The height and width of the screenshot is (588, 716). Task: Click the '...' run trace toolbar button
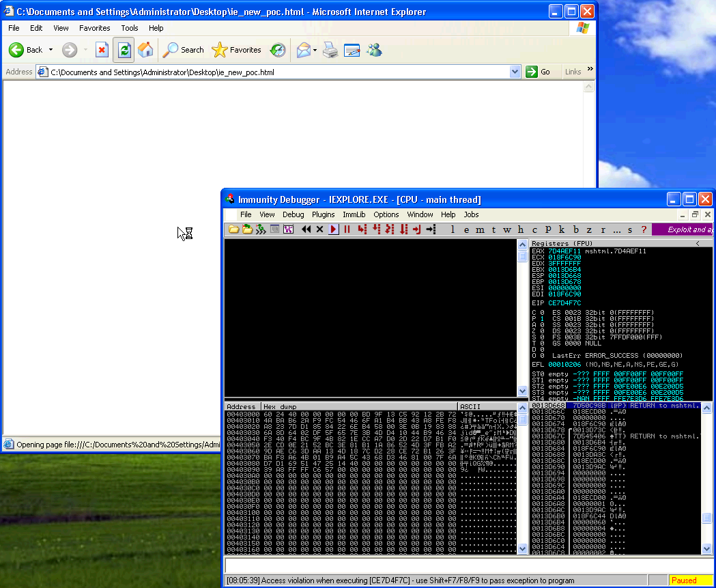click(617, 229)
